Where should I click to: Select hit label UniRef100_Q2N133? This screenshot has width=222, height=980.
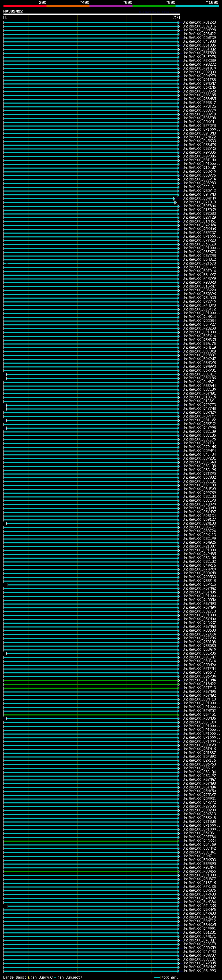199,523
